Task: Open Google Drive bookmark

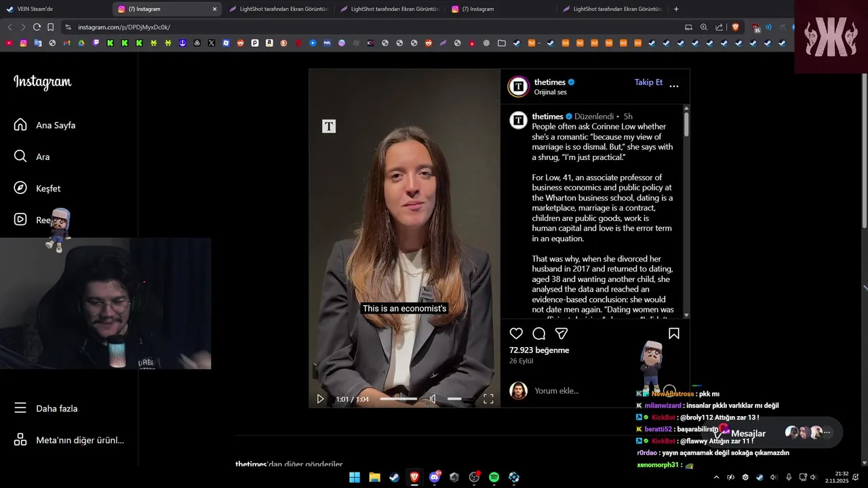Action: tap(81, 43)
